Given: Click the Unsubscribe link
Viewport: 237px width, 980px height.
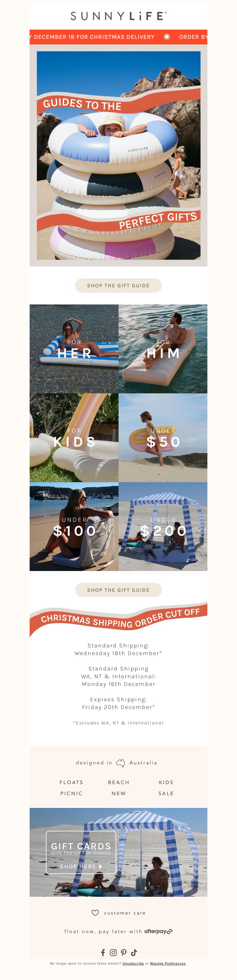Looking at the screenshot, I should point(133,964).
